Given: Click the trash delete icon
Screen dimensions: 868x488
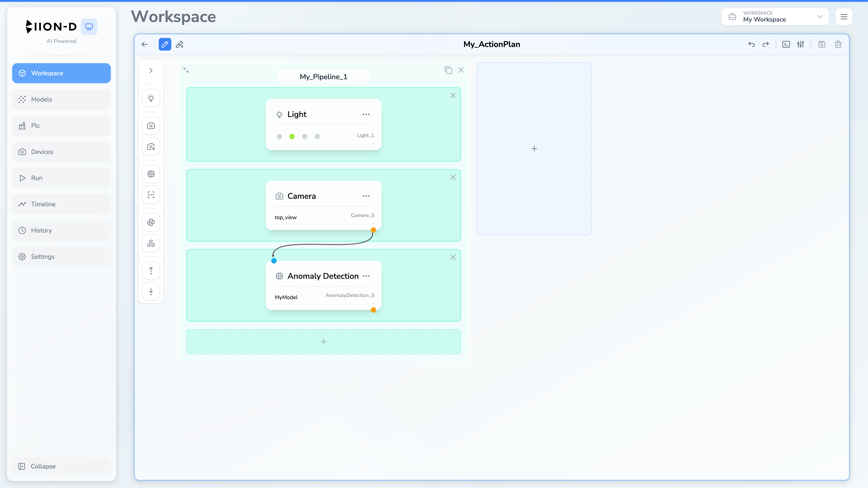Looking at the screenshot, I should click(x=838, y=44).
